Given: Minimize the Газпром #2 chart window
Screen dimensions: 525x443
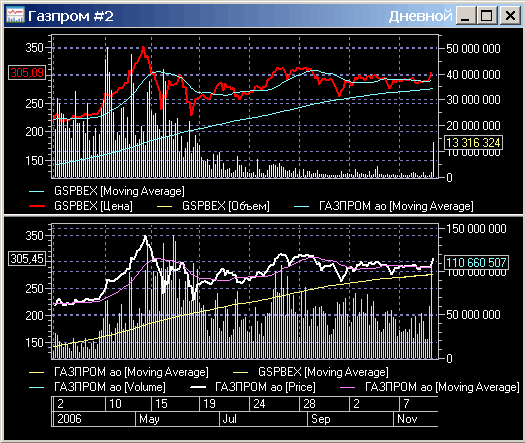Looking at the screenshot, I should click(465, 16).
